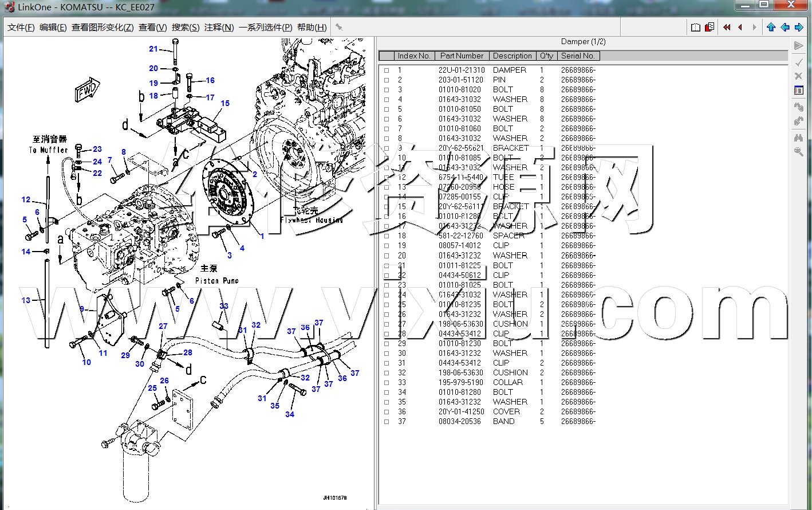Viewport: 812px width, 510px height.
Task: Click the blue right arrow icon
Action: pyautogui.click(x=799, y=27)
